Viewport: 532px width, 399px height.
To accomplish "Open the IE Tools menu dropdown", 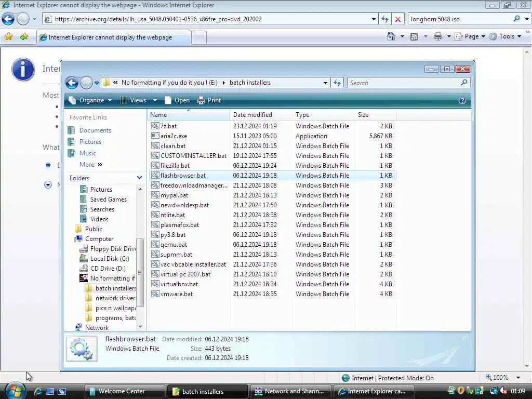I will pos(505,36).
